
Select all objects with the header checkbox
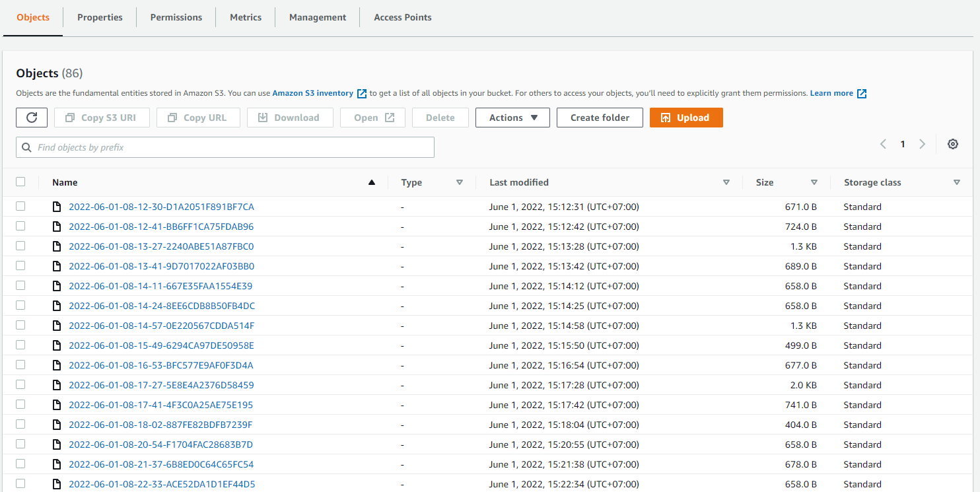20,182
